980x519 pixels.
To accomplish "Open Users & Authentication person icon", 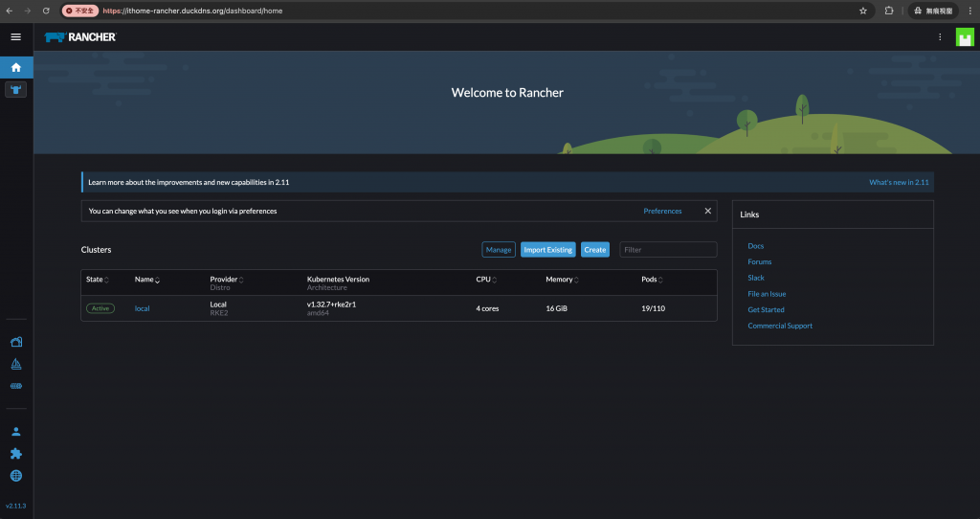I will tap(16, 432).
